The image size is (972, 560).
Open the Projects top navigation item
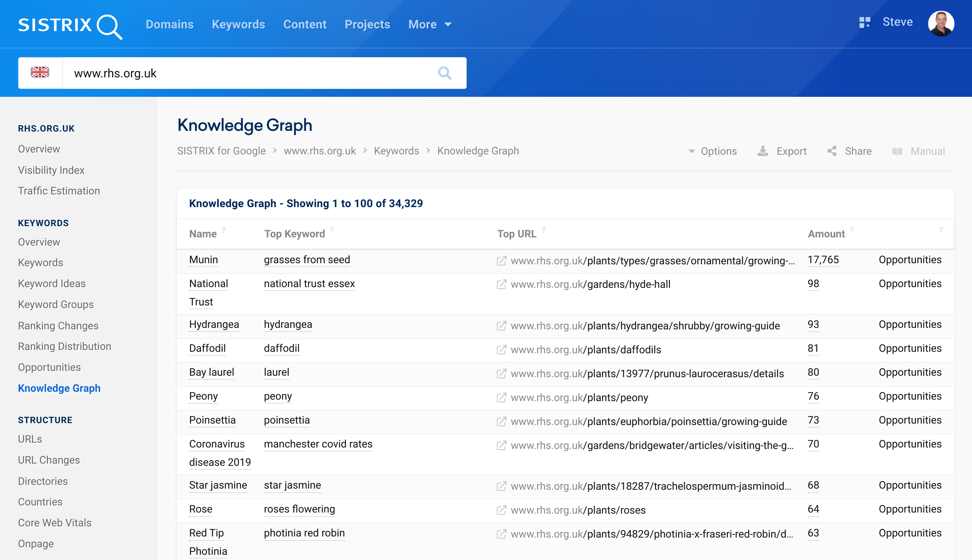pos(367,25)
